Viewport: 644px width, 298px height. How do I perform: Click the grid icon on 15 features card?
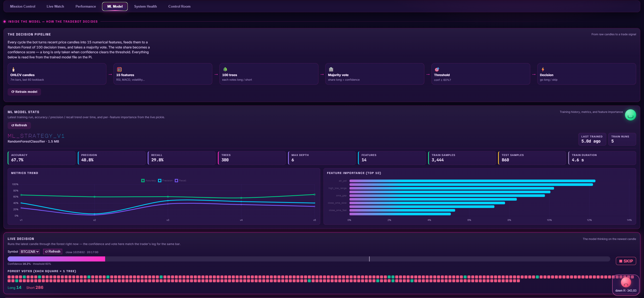(119, 69)
